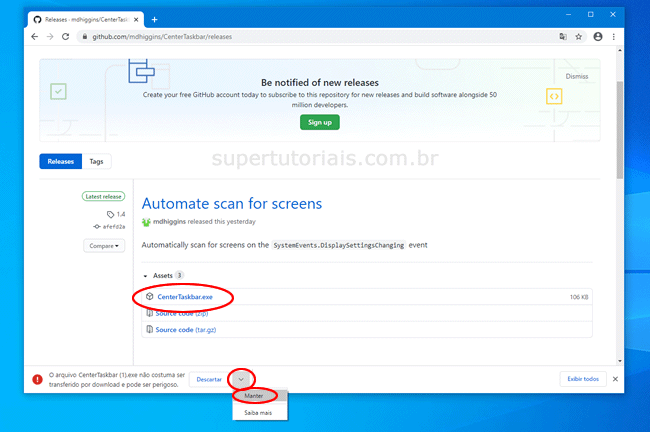Open the Compare dropdown

pyautogui.click(x=102, y=245)
